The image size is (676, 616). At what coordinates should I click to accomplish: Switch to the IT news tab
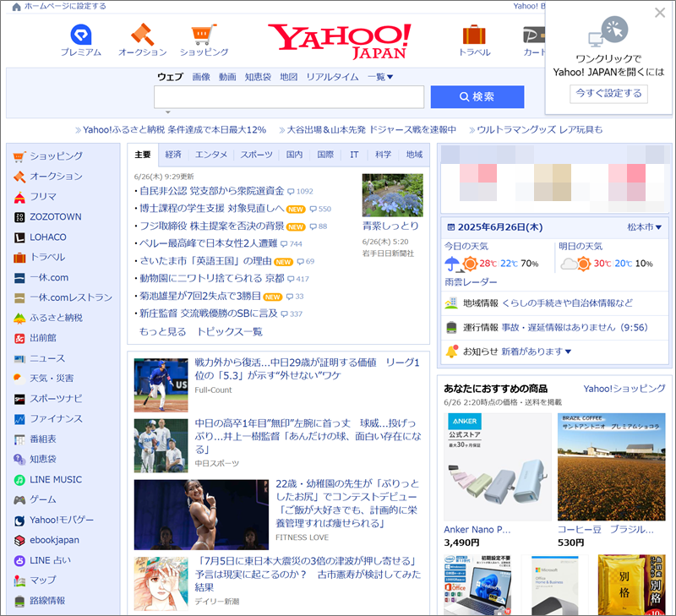click(x=354, y=155)
